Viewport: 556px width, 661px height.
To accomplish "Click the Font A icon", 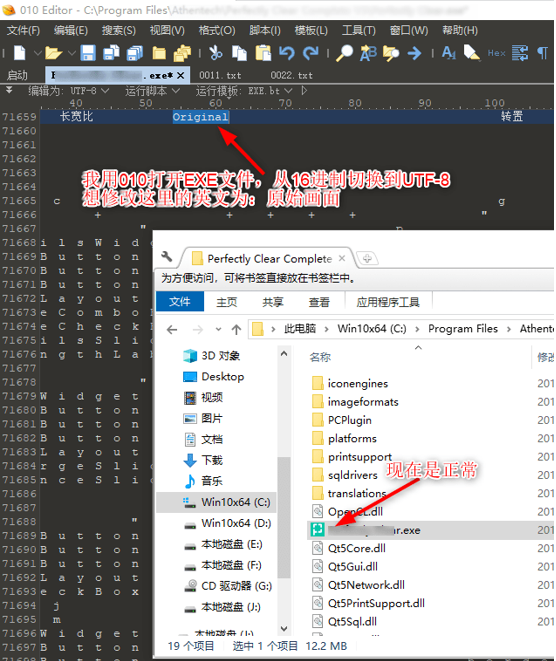I will 449,53.
